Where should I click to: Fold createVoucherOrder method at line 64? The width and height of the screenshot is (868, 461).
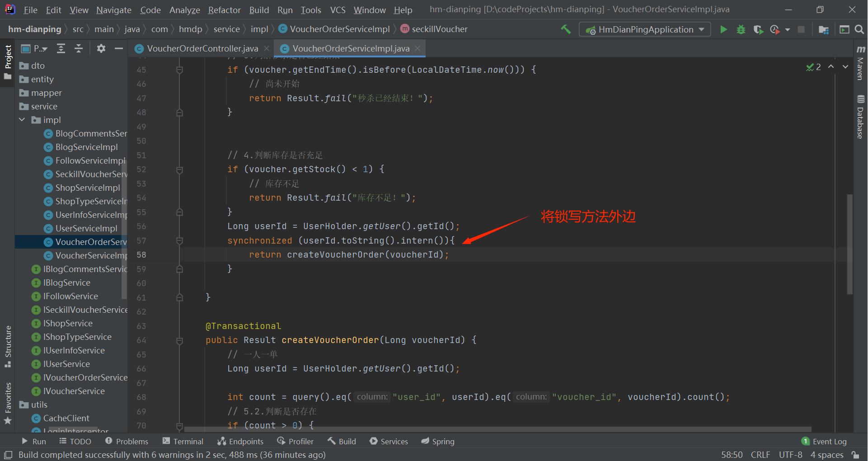pos(179,340)
